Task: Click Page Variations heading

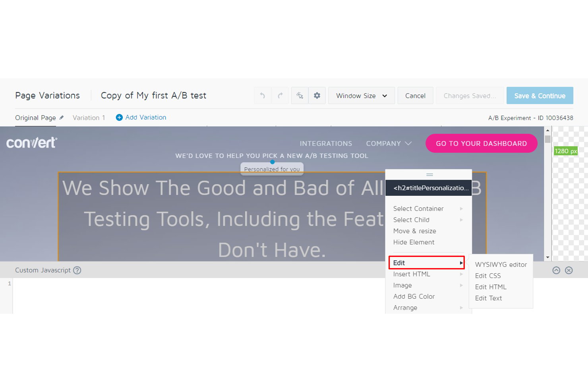Action: (47, 95)
